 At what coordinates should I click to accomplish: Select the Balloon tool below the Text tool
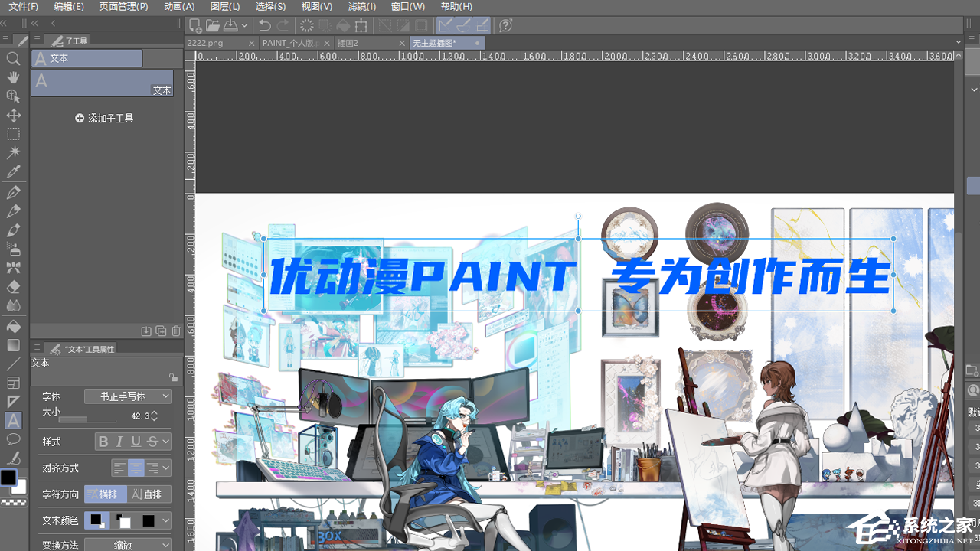pos(13,439)
